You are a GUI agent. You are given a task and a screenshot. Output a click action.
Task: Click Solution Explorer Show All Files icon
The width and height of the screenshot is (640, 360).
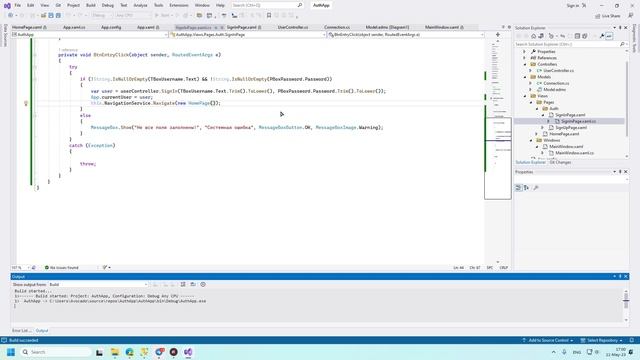[585, 36]
